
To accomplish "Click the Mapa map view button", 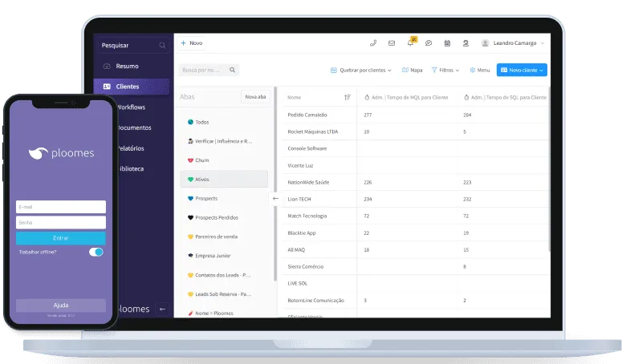I will click(412, 71).
